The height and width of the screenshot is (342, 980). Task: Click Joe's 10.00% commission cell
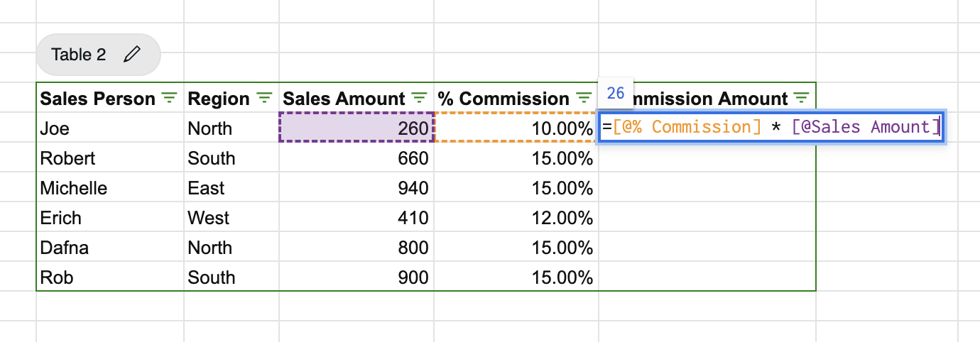click(x=516, y=128)
